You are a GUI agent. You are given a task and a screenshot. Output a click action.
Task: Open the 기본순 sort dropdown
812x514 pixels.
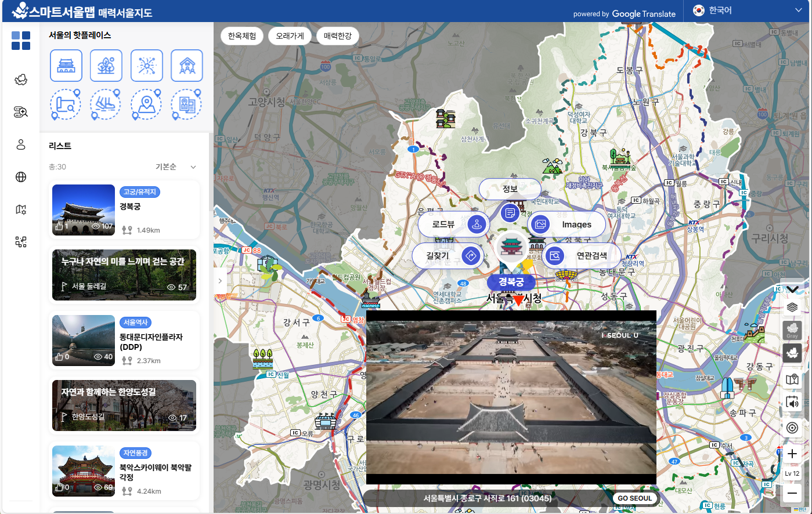point(176,167)
